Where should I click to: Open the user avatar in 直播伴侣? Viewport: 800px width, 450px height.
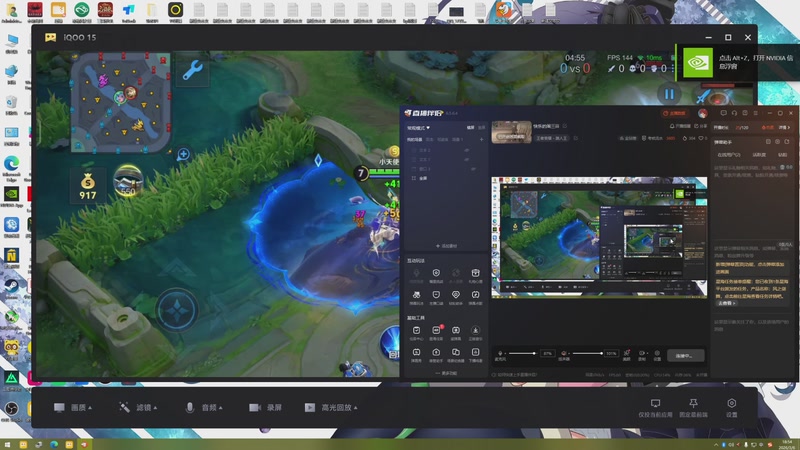coord(703,113)
